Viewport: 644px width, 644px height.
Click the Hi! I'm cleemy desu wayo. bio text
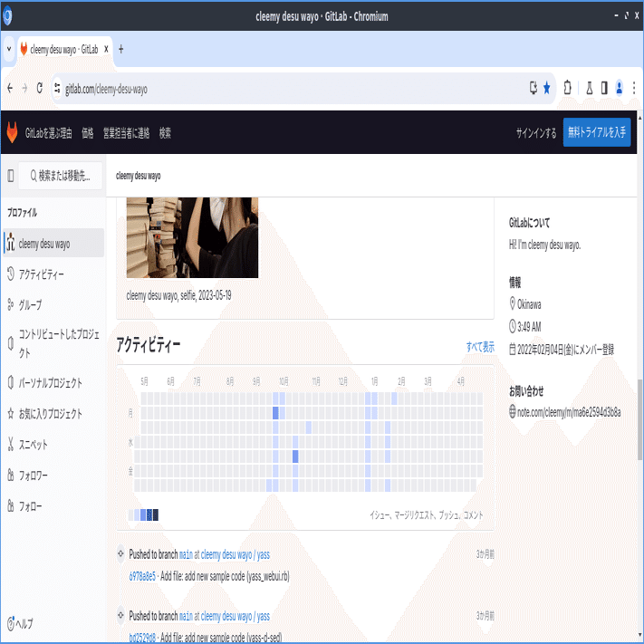coord(544,245)
